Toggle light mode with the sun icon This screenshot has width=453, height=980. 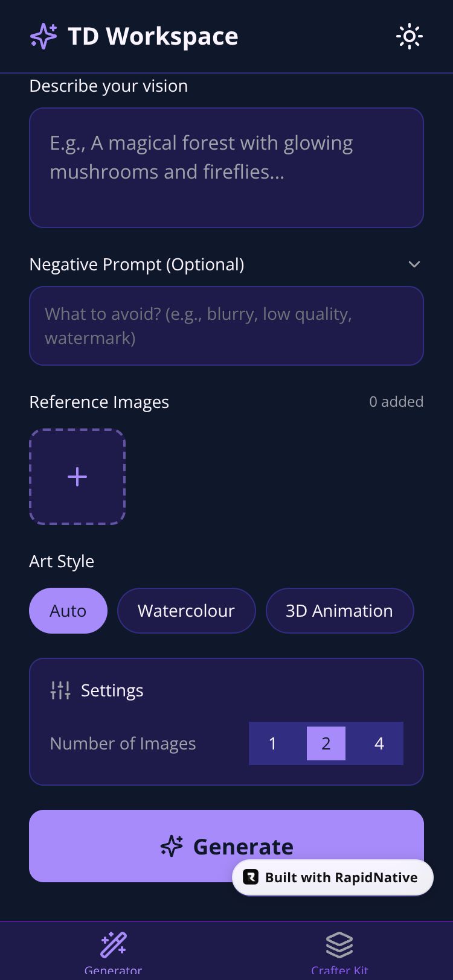coord(409,36)
